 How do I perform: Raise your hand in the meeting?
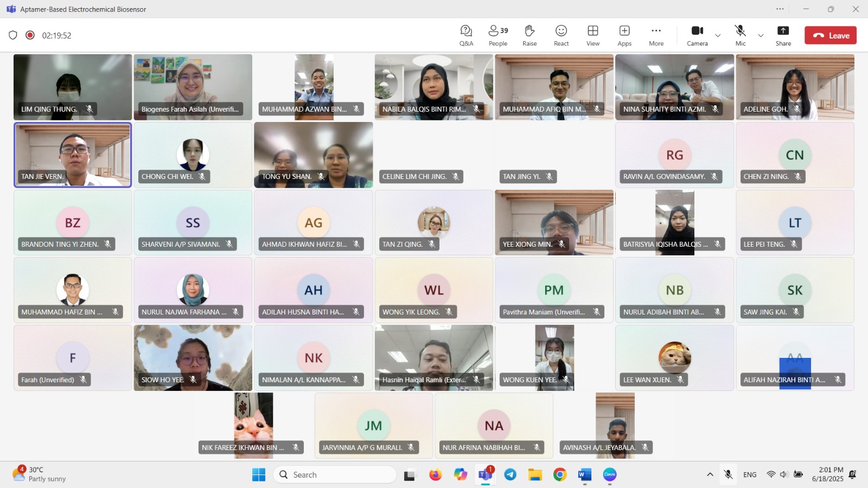coord(529,36)
